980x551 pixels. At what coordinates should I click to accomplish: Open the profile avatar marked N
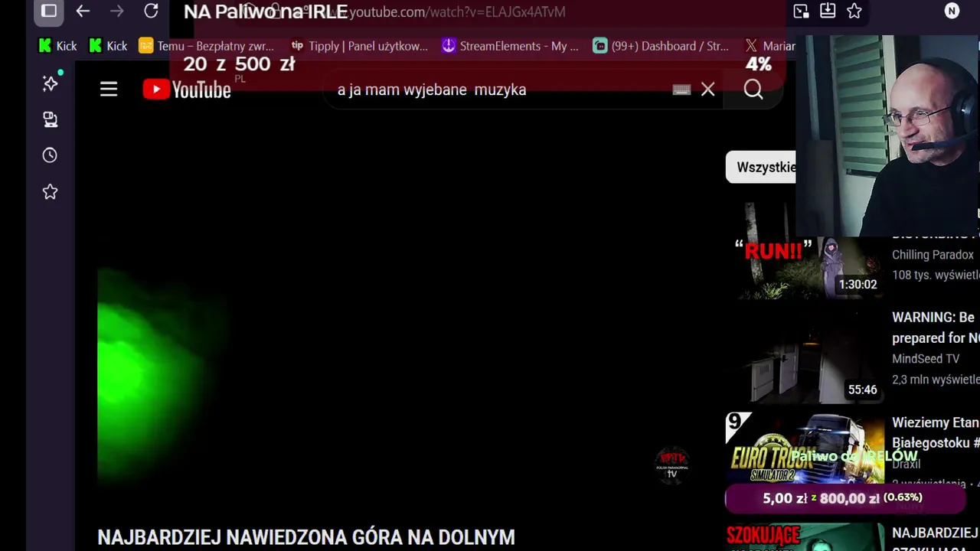click(952, 11)
